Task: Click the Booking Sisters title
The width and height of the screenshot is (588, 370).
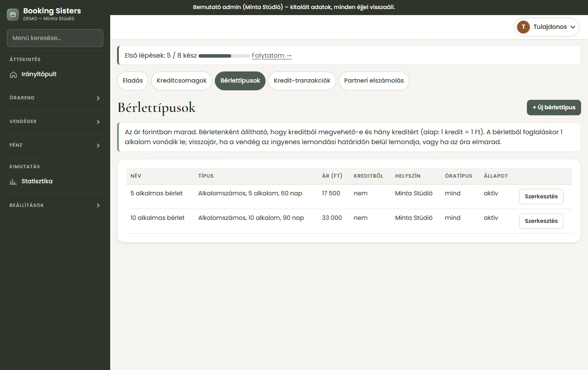Action: 52,11
